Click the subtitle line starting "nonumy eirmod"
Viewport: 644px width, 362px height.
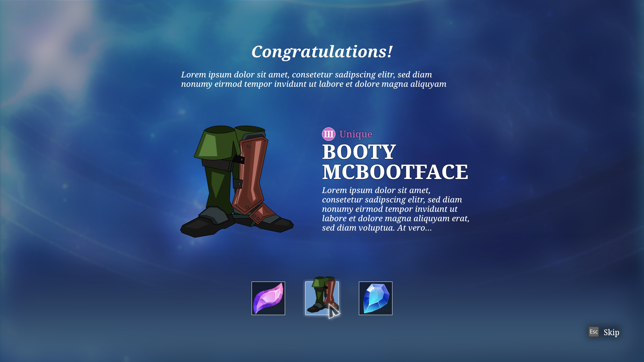pos(314,84)
